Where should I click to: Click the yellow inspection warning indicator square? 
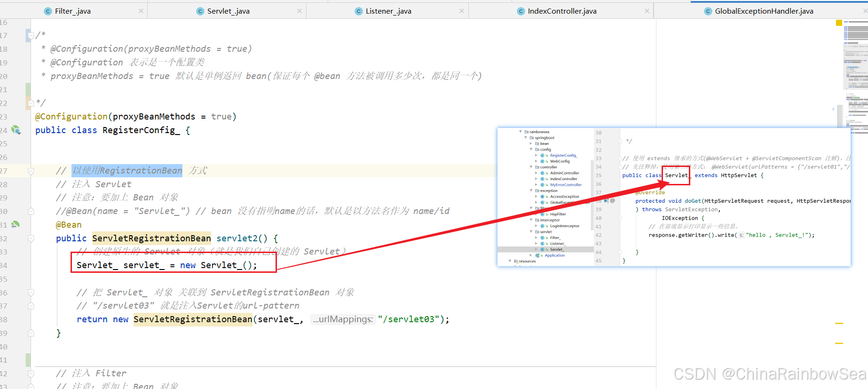coord(839,23)
